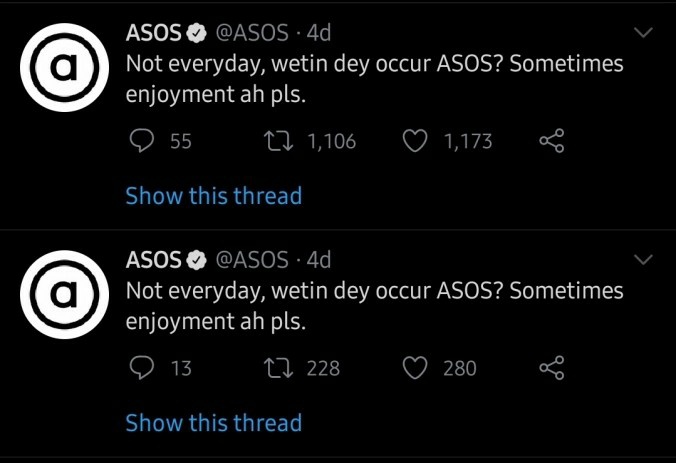Reply to the tweet with 55 replies
This screenshot has width=676, height=463.
[141, 142]
